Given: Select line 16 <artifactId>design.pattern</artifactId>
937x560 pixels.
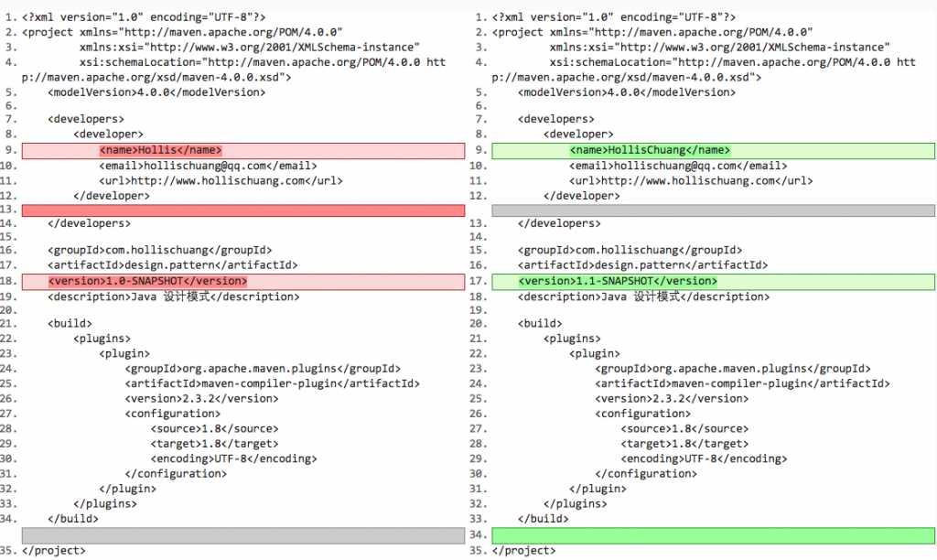Looking at the screenshot, I should click(642, 265).
